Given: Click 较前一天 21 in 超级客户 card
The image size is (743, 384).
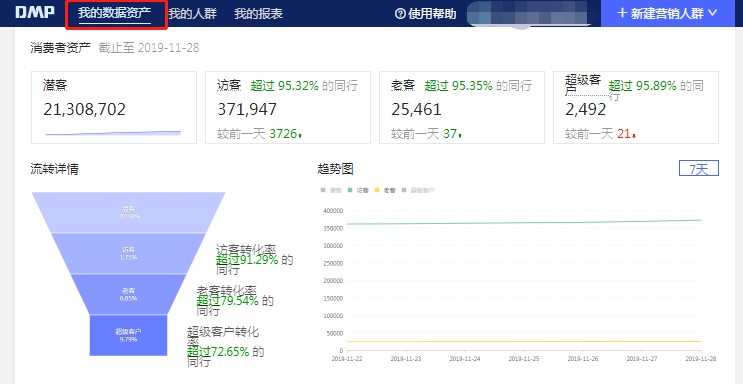Looking at the screenshot, I should [600, 134].
